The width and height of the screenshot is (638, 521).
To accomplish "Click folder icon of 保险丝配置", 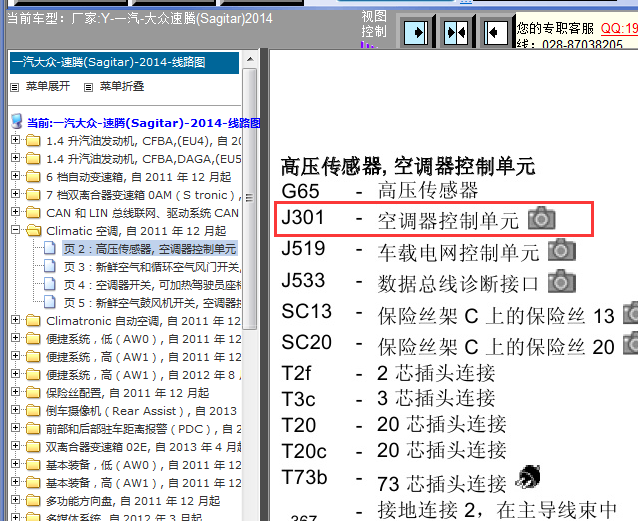I will pos(33,392).
